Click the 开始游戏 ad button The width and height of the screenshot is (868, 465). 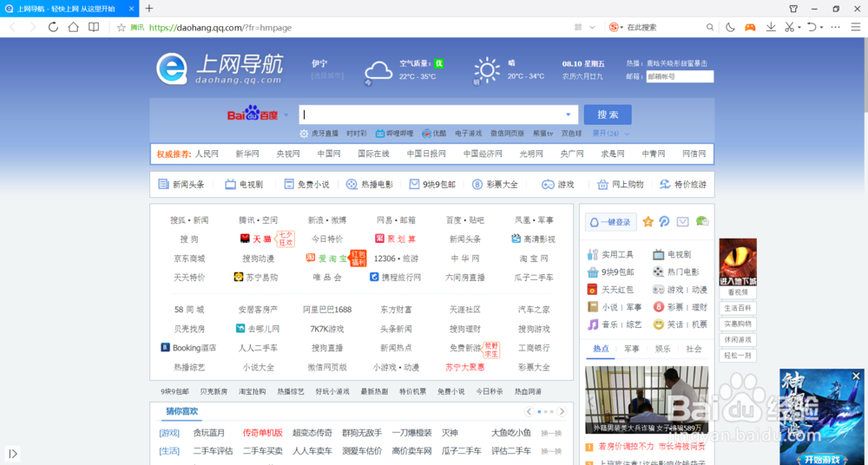pyautogui.click(x=822, y=460)
